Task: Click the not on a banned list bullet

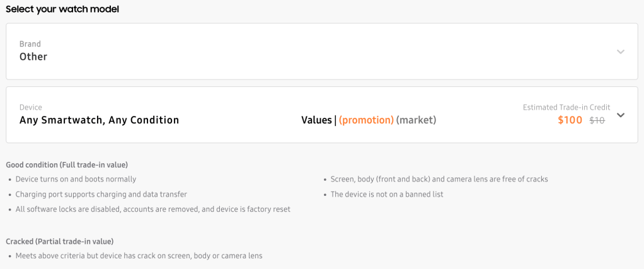Action: tap(387, 195)
